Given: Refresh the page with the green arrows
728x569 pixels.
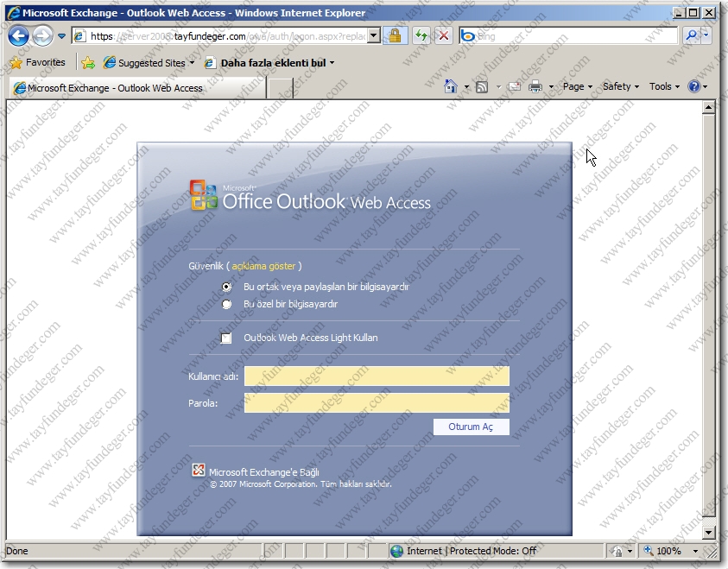Looking at the screenshot, I should 421,35.
